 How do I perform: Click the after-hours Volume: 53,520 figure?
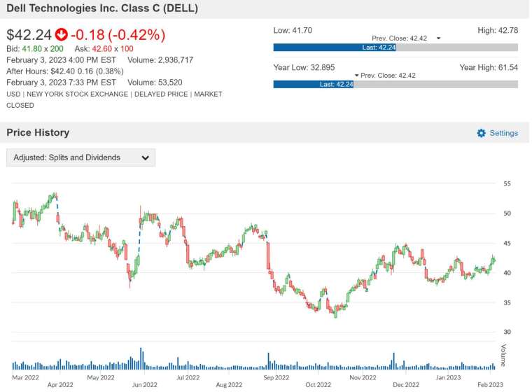coord(155,83)
